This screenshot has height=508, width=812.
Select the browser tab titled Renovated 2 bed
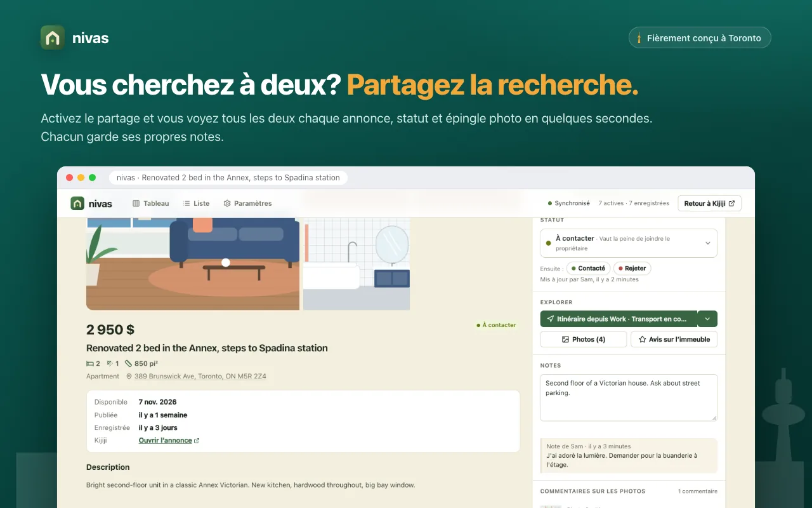[228, 178]
